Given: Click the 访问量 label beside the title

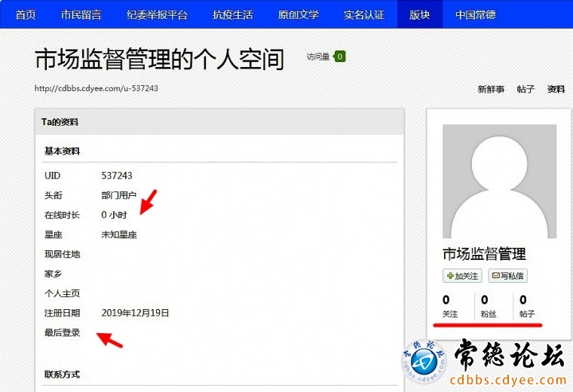Looking at the screenshot, I should point(318,57).
